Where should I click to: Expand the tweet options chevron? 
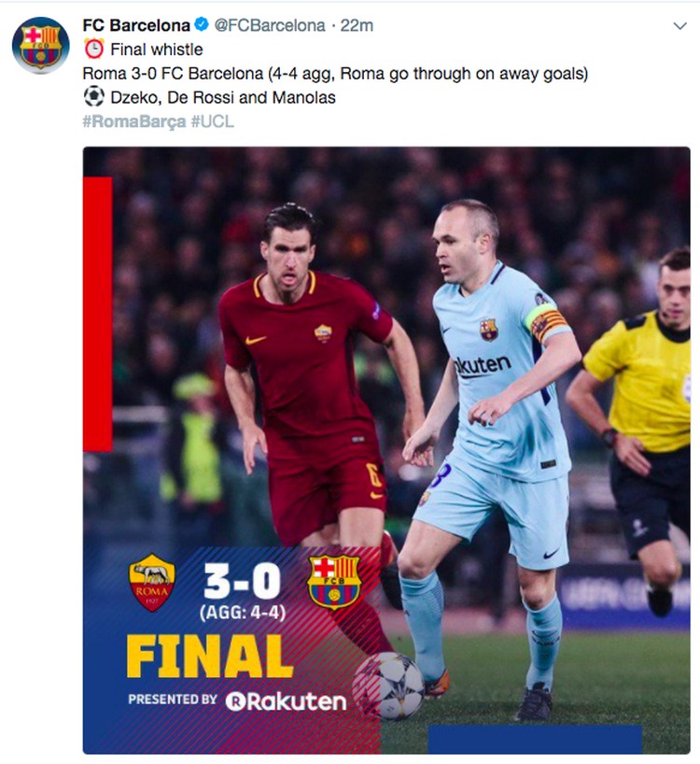[x=679, y=26]
